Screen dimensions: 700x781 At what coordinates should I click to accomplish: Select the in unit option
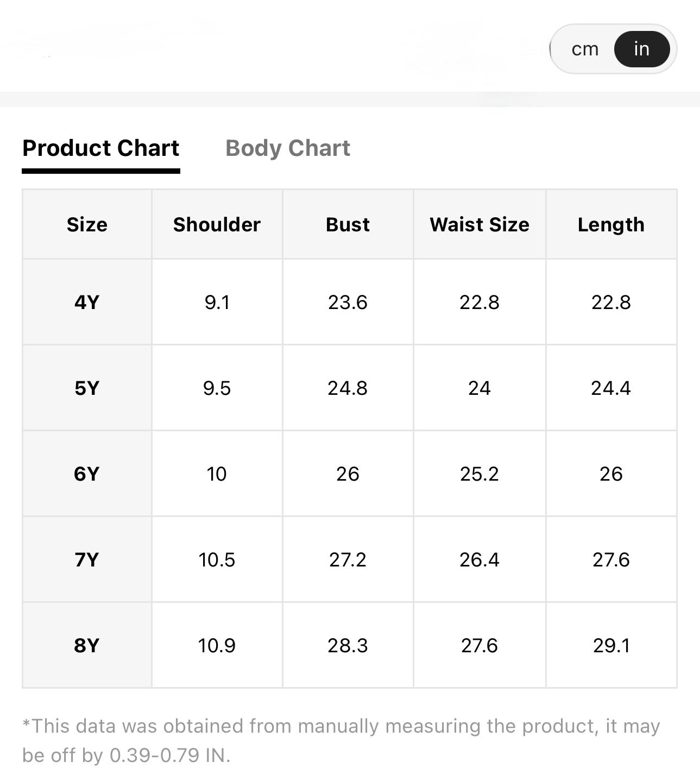tap(641, 49)
